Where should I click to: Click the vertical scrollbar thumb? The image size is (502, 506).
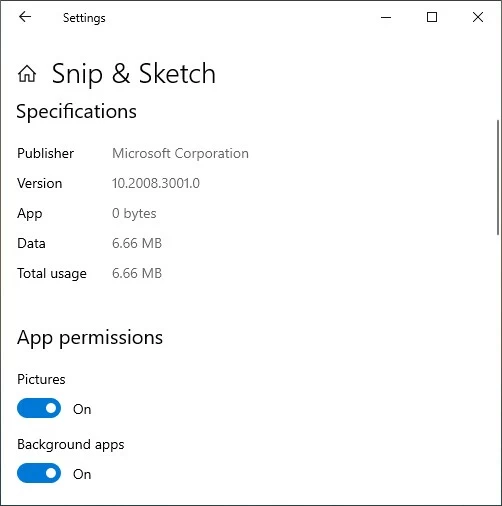coord(498,177)
